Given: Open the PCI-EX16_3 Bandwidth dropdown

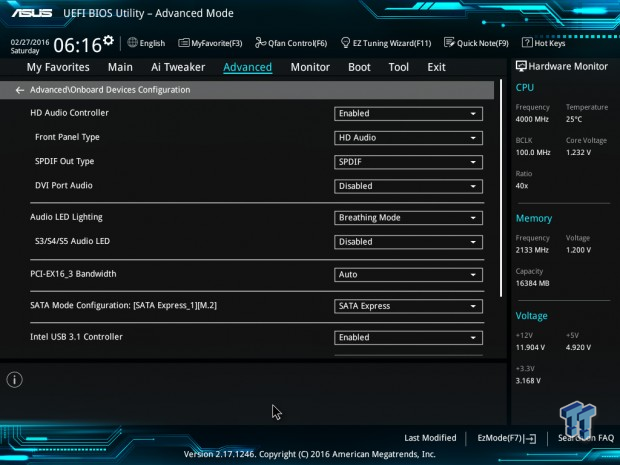Looking at the screenshot, I should [408, 275].
